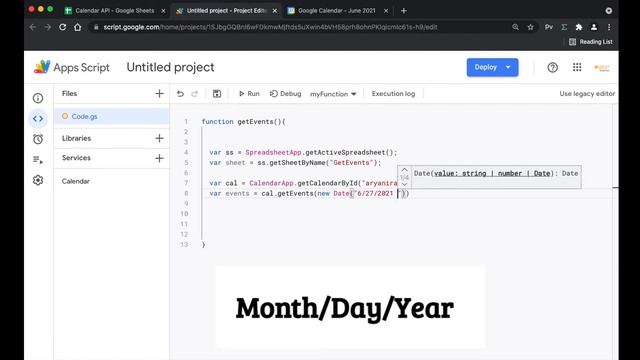Click the "6/27/2021 string in line 8

point(373,193)
